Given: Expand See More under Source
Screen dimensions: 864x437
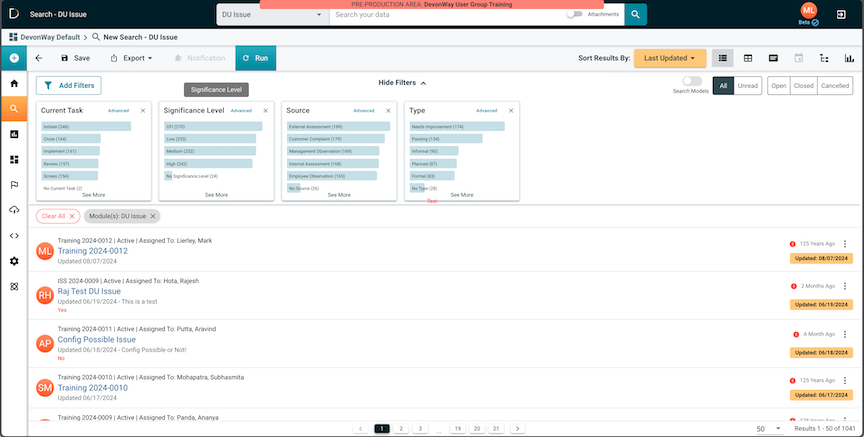Looking at the screenshot, I should pyautogui.click(x=339, y=195).
